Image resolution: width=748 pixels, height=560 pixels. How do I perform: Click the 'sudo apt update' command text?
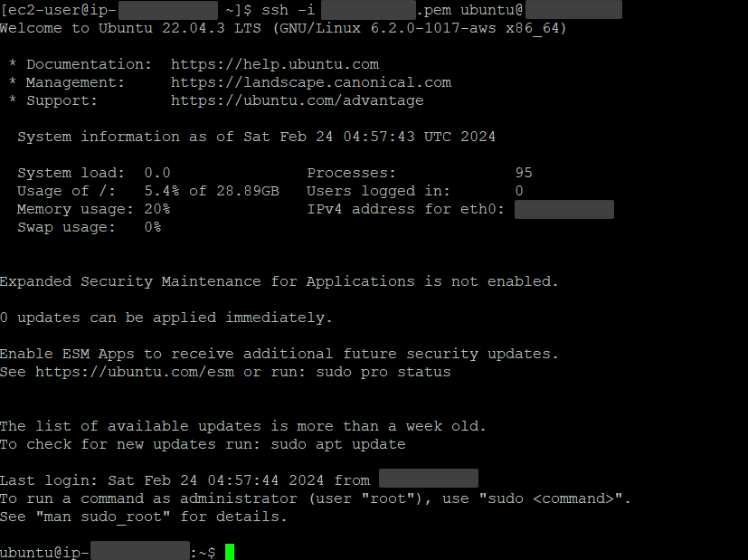[x=338, y=444]
